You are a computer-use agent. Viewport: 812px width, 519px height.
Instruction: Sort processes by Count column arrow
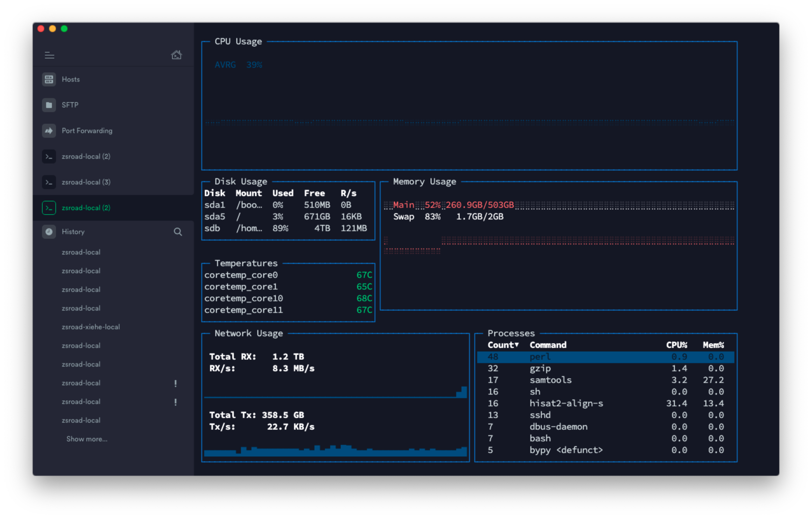(x=517, y=344)
